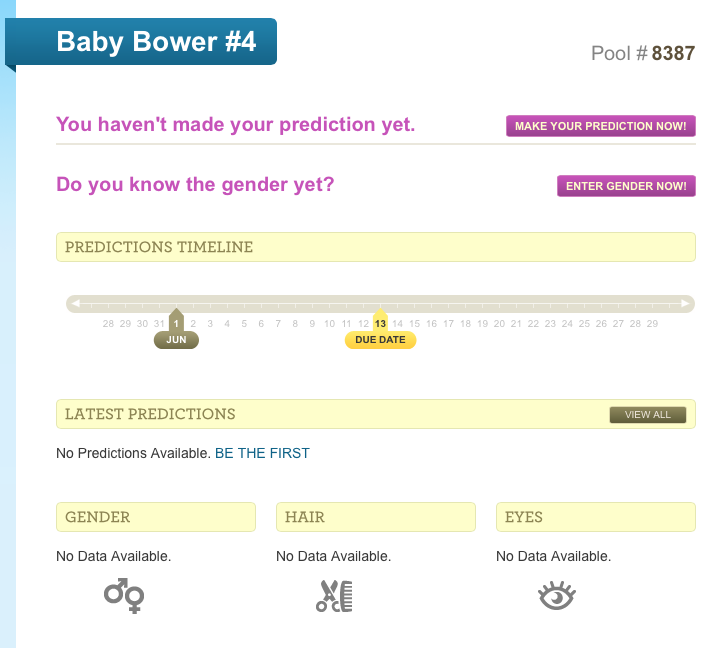Pick day 5 on the predictions timeline
This screenshot has height=648, width=728.
click(244, 324)
